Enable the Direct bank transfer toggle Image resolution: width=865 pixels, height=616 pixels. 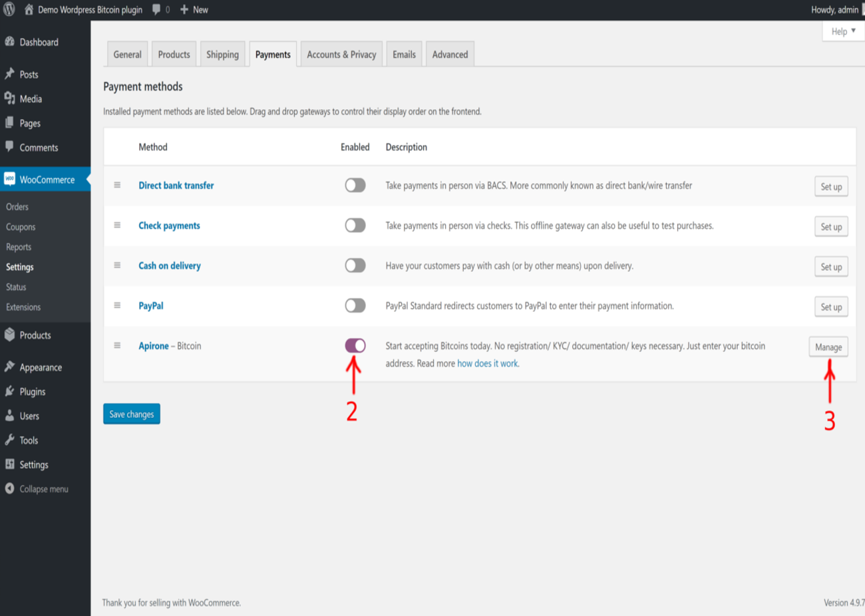click(355, 185)
